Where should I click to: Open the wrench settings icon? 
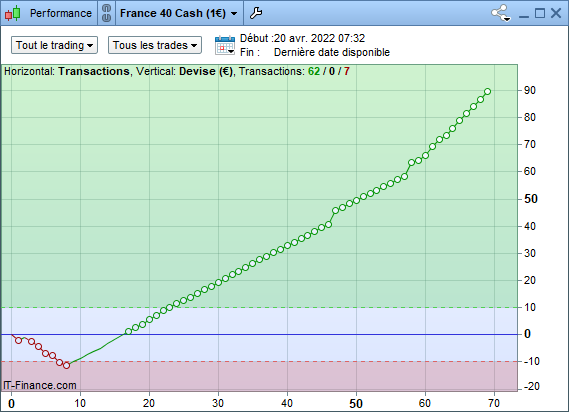tap(256, 13)
